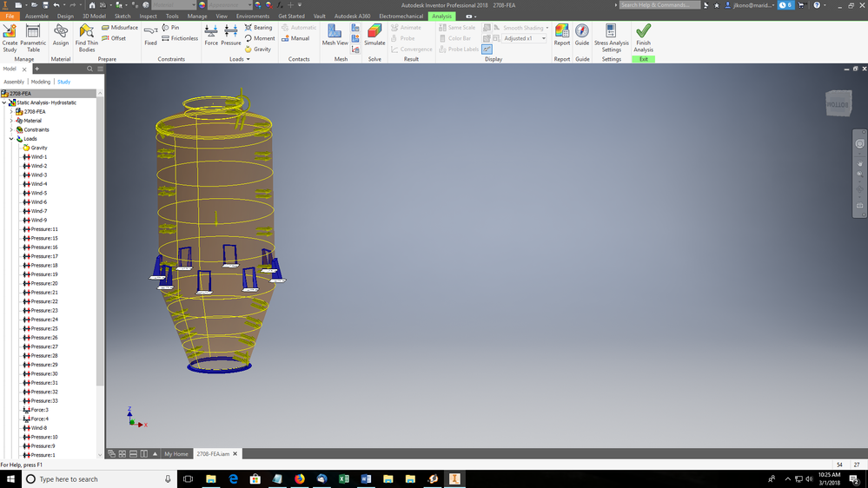Select the Offset tool
The image size is (868, 488).
click(114, 38)
